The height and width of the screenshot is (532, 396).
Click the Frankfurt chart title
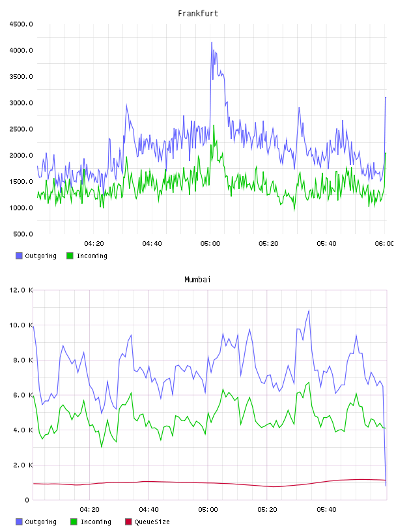(x=198, y=14)
